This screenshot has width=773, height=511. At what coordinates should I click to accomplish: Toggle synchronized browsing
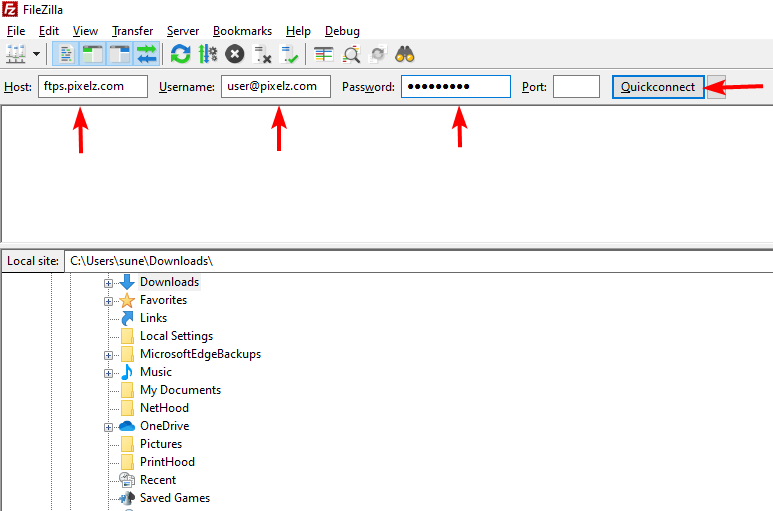(x=378, y=54)
